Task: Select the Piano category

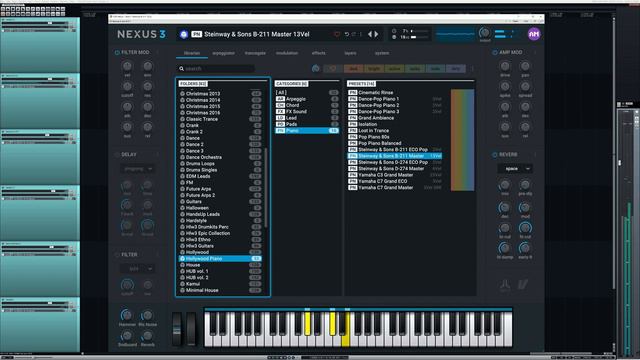Action: coord(307,131)
